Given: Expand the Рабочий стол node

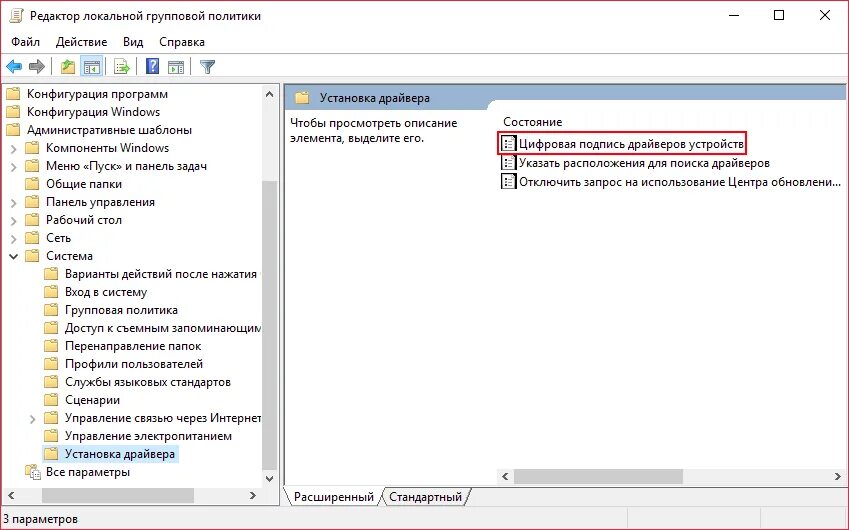Looking at the screenshot, I should pos(14,220).
